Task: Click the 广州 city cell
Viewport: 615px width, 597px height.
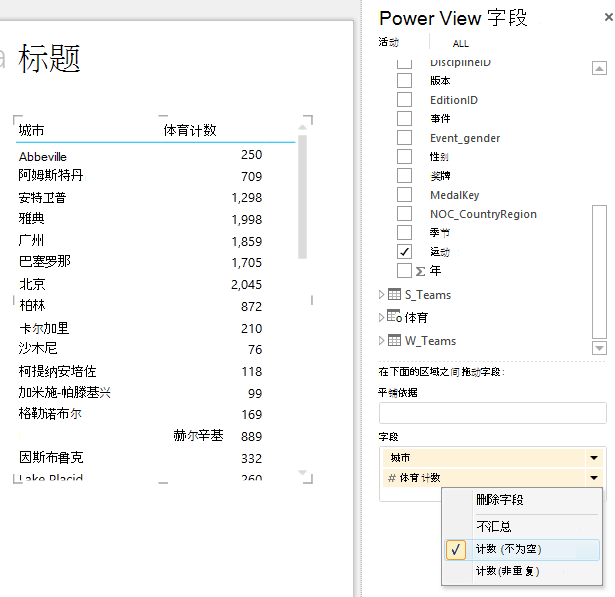Action: [31, 240]
